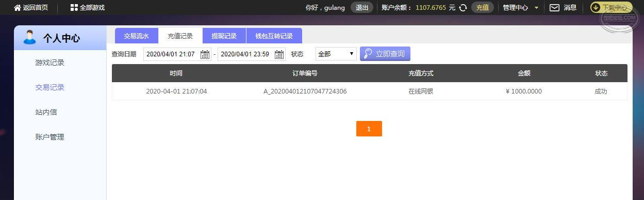Switch to the 交易流水 tab

tap(136, 36)
